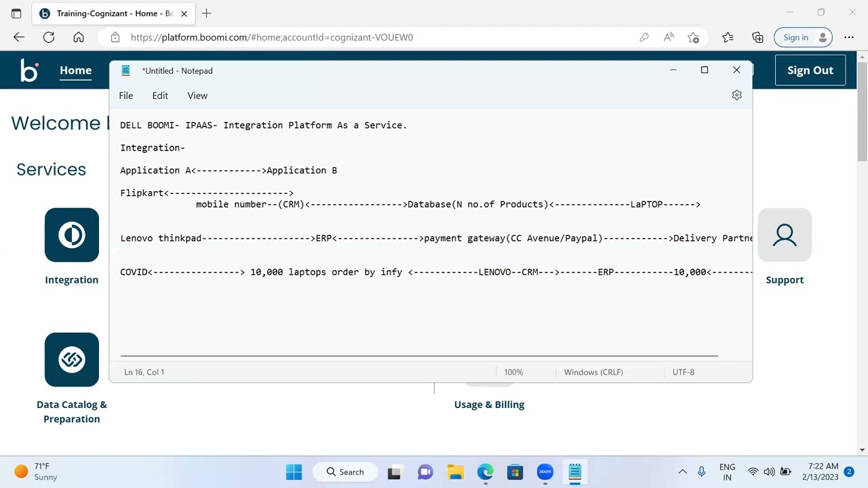Click the 100% zoom level in the status bar
This screenshot has height=488, width=868.
point(513,372)
